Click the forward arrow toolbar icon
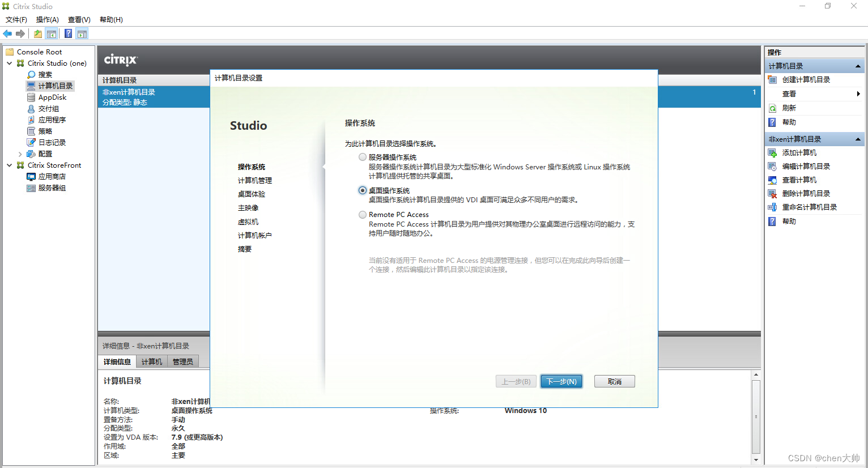 [20, 34]
